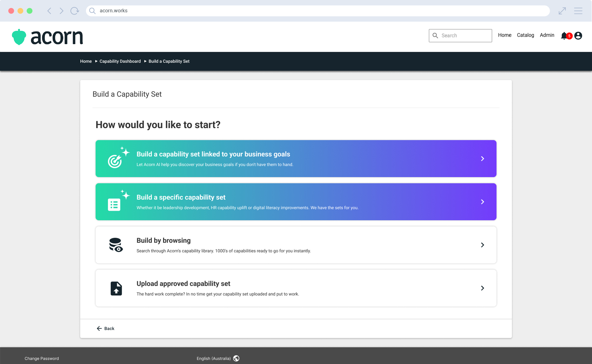Open the browser hamburger menu icon
This screenshot has height=364, width=592.
[578, 11]
